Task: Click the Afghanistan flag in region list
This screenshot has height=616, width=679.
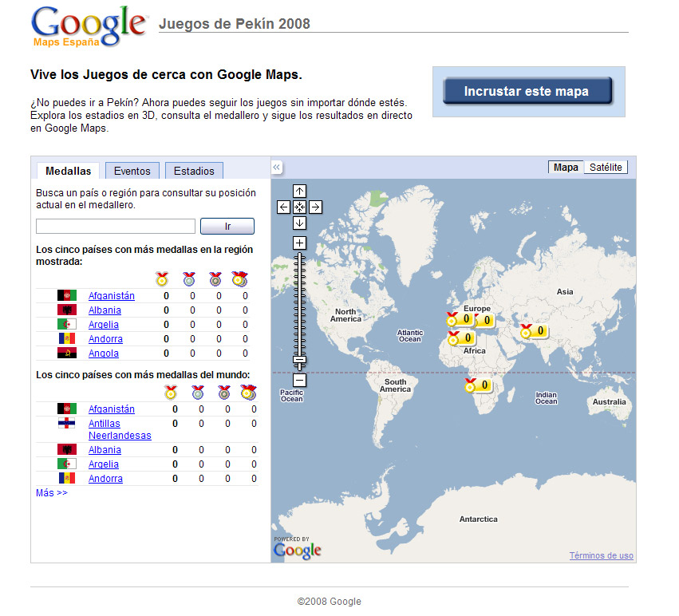Action: (67, 295)
